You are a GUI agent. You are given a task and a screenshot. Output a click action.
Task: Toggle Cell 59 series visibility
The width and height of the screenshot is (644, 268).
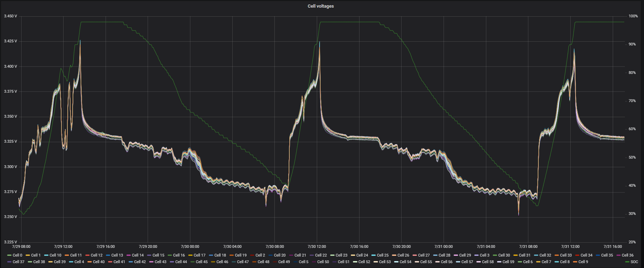508,262
